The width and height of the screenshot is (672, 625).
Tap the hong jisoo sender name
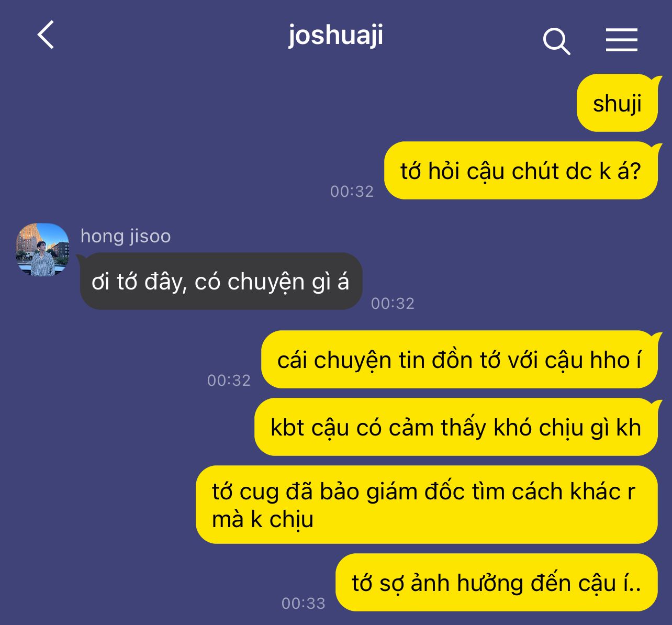pos(126,236)
